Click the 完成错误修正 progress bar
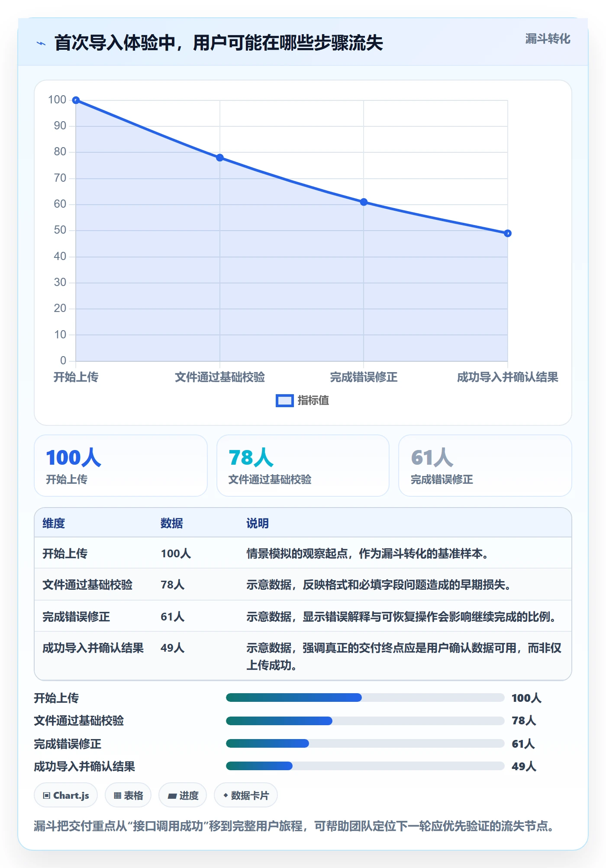Screen dimensions: 606x868 (365, 743)
